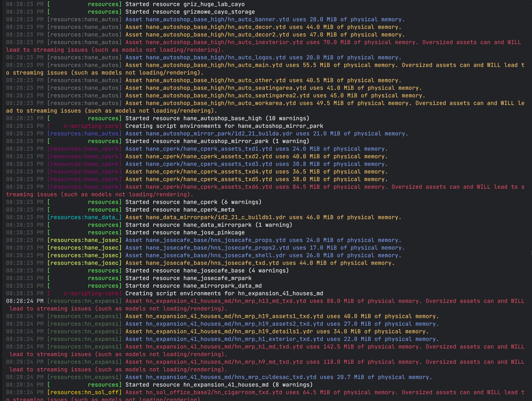
Task: Click Started resource hane_josecafe_base line
Action: pos(147,270)
